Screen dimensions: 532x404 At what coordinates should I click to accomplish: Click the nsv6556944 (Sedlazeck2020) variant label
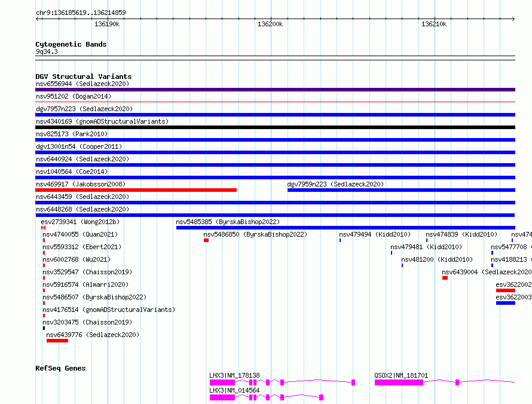(82, 84)
